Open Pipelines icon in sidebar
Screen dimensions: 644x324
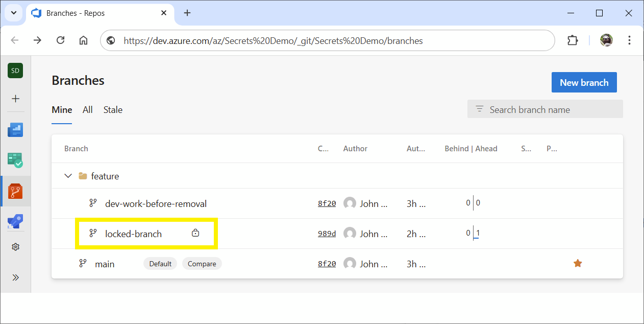pos(15,221)
